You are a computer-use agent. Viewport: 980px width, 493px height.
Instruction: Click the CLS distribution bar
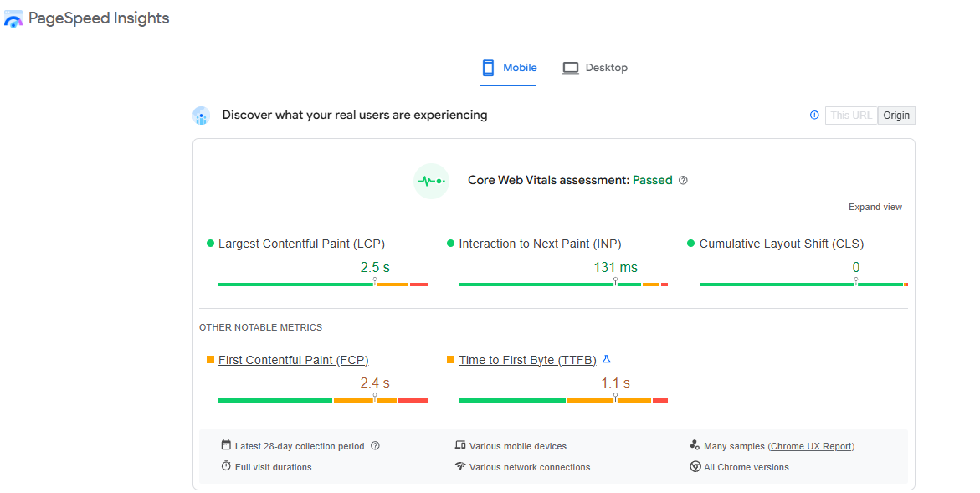click(803, 285)
